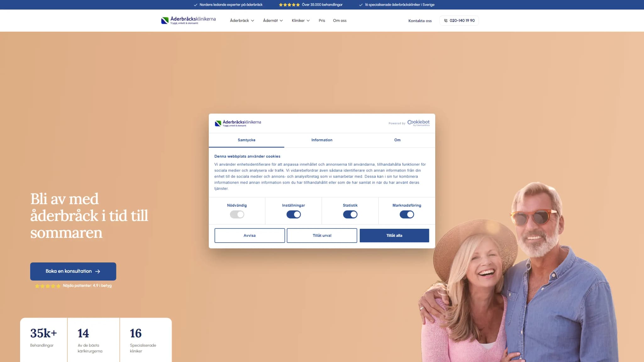The image size is (644, 362).
Task: Click the Över 35.000 behandlingar banner text
Action: [x=322, y=5]
